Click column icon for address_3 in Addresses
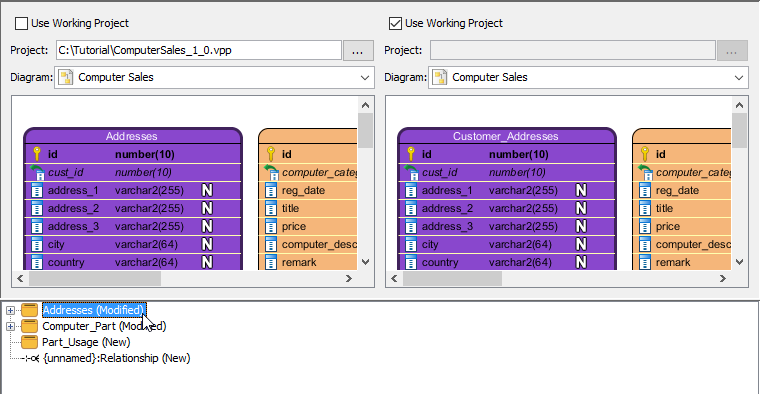This screenshot has width=760, height=394. pyautogui.click(x=37, y=226)
